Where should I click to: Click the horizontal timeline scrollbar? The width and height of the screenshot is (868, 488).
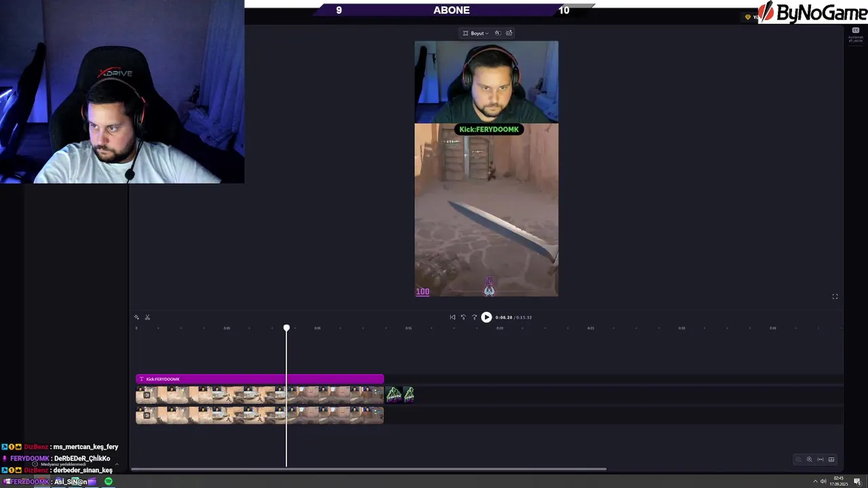pos(368,468)
